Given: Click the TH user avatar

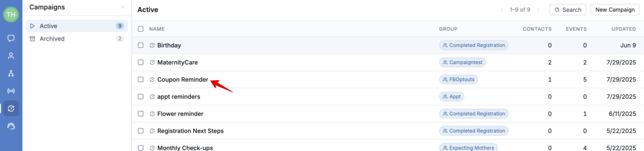Looking at the screenshot, I should pyautogui.click(x=11, y=14).
